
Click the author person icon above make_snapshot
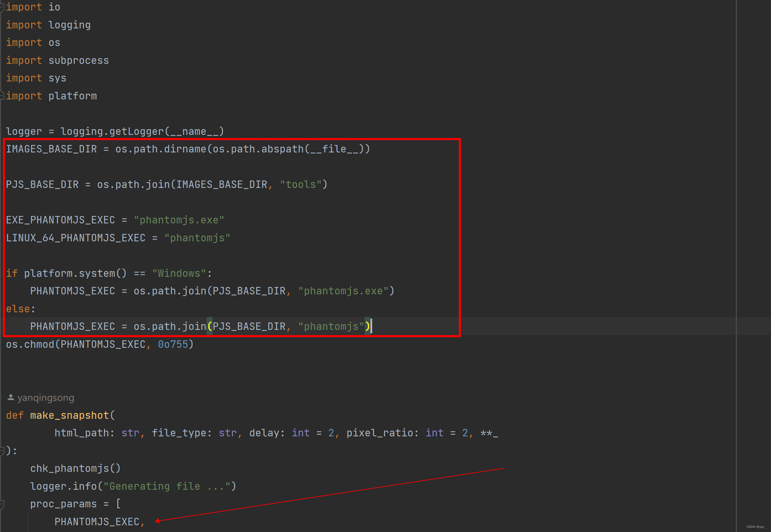coord(11,397)
